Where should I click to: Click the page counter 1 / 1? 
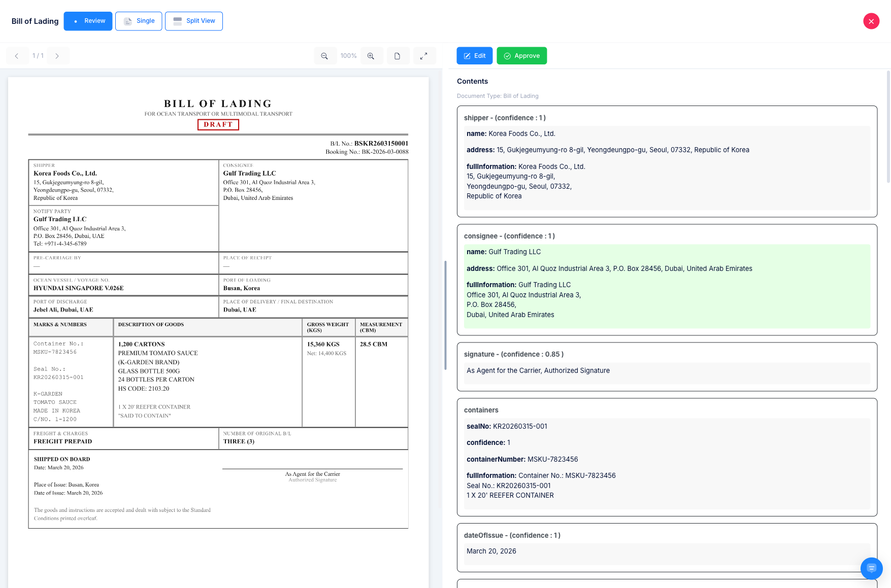38,56
